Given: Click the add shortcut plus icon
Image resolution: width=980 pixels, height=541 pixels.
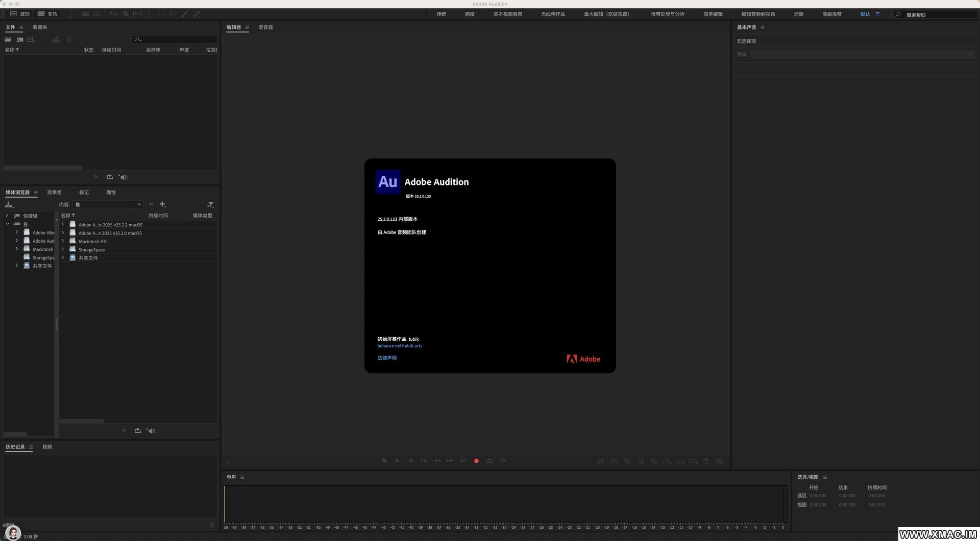Looking at the screenshot, I should [x=163, y=204].
